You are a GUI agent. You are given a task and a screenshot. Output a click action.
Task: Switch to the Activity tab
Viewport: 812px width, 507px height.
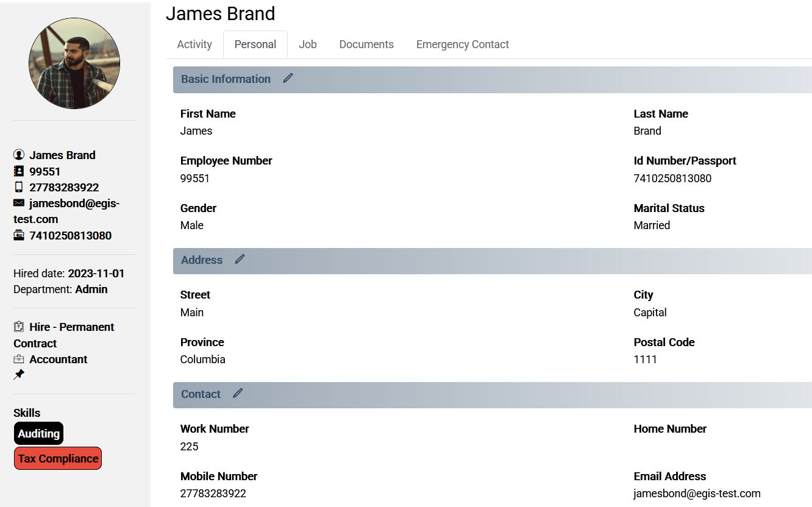pos(194,44)
